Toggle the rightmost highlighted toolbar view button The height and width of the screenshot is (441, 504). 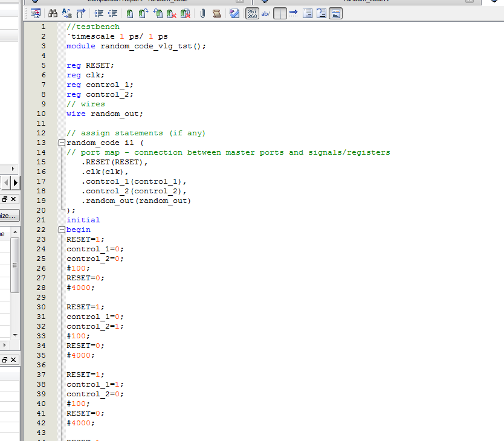(335, 13)
